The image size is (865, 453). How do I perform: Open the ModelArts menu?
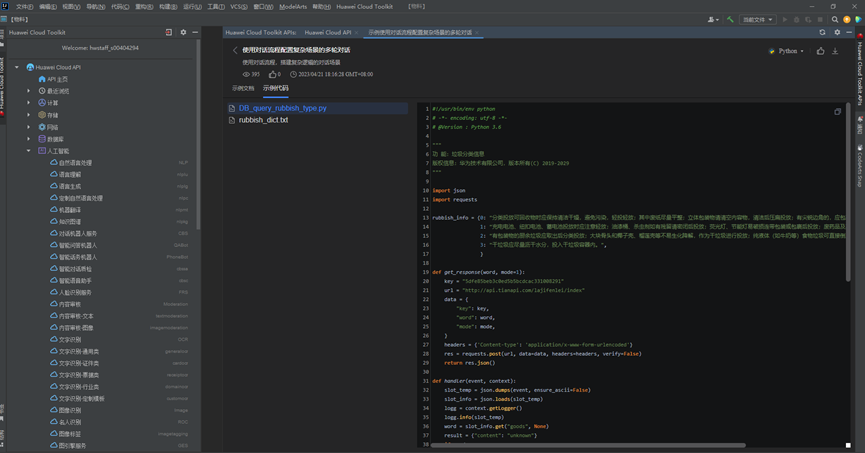pyautogui.click(x=293, y=6)
